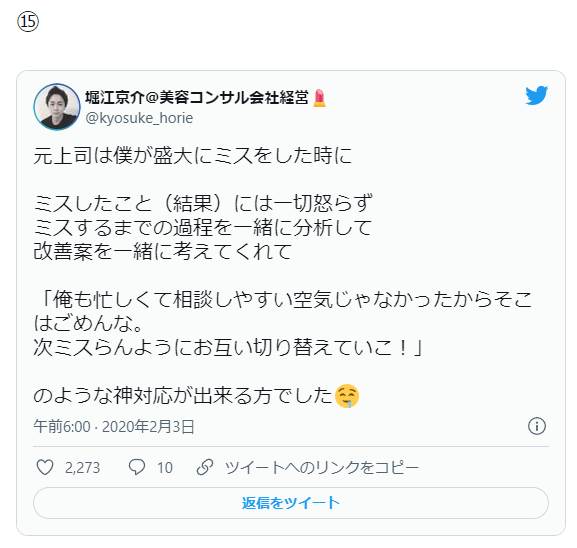
Task: Click the circled number 15 marker
Action: coord(28,22)
